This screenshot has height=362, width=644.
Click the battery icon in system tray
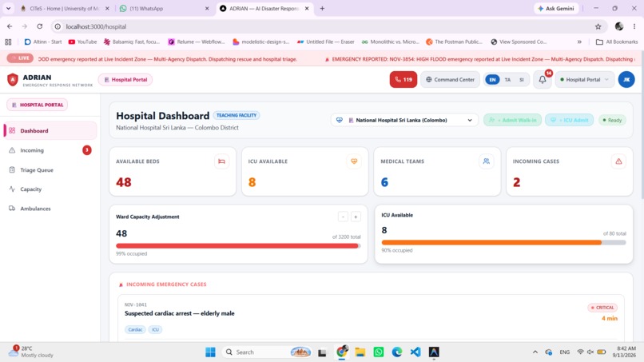point(602,352)
